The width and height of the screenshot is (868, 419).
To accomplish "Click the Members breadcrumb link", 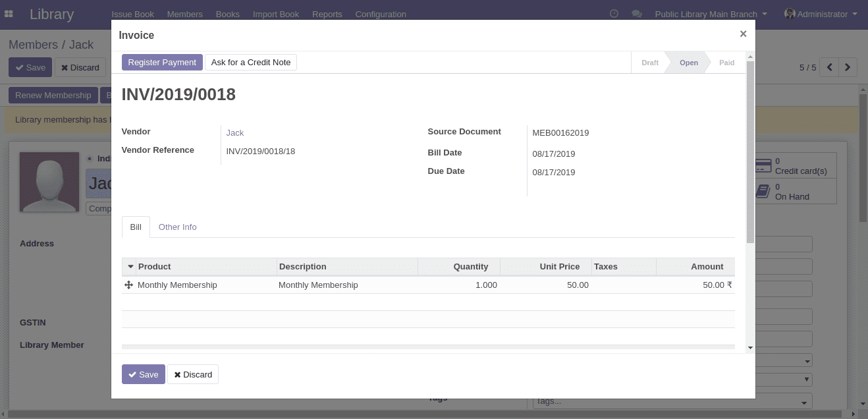I will pos(34,45).
